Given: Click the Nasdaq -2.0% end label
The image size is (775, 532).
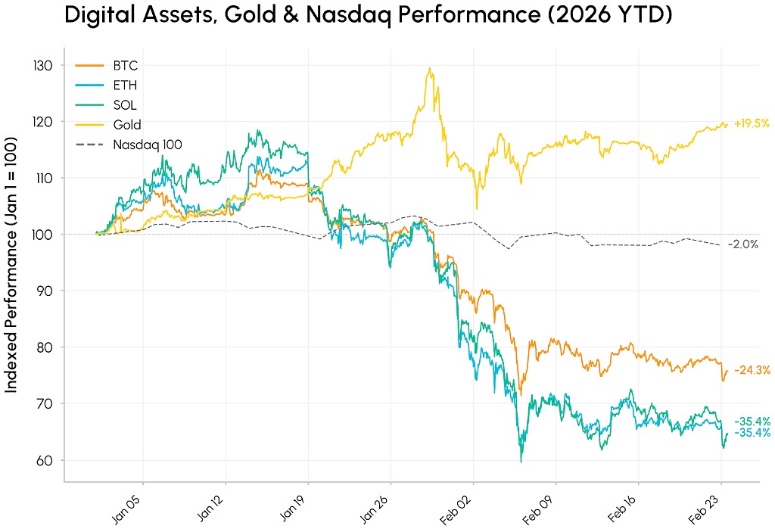Looking at the screenshot, I should click(743, 244).
